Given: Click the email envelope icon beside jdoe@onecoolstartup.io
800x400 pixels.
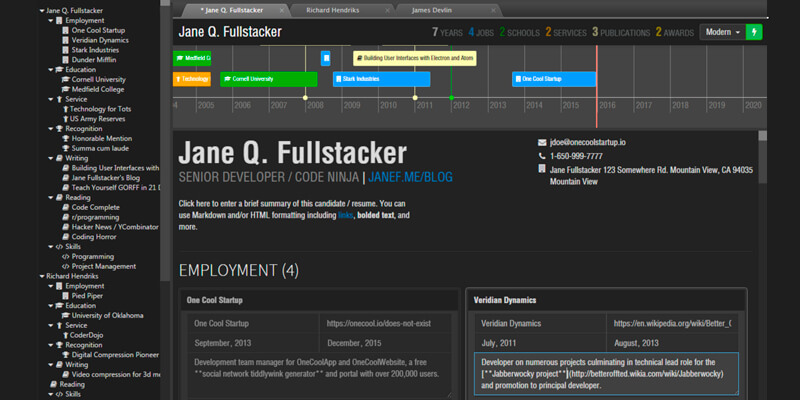Looking at the screenshot, I should pos(541,143).
